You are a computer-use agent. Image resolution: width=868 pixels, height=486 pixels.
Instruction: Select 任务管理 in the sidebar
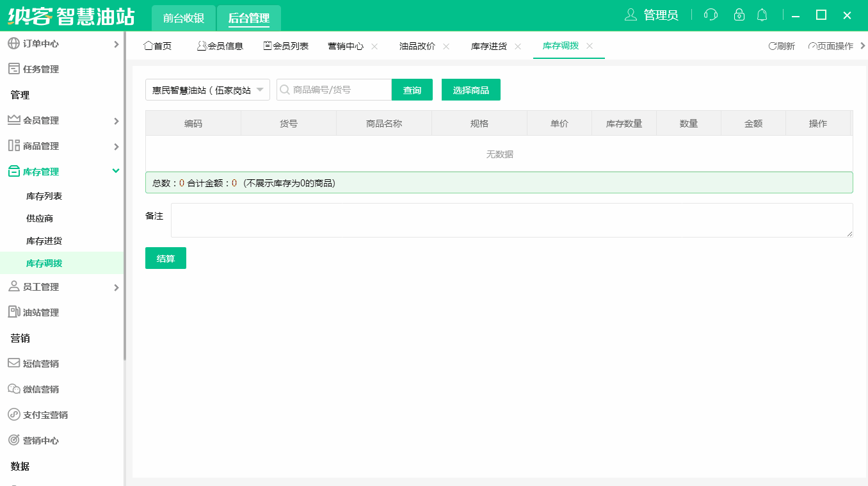coord(41,69)
